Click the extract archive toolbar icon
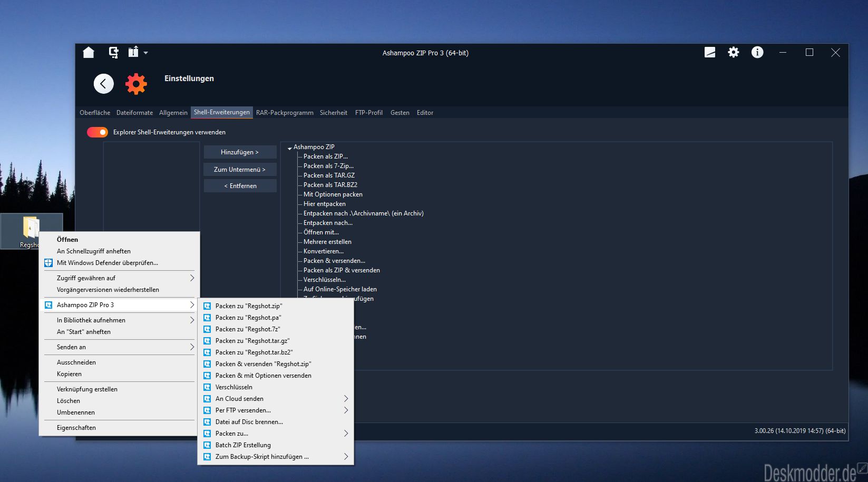The height and width of the screenshot is (482, 868). 133,52
